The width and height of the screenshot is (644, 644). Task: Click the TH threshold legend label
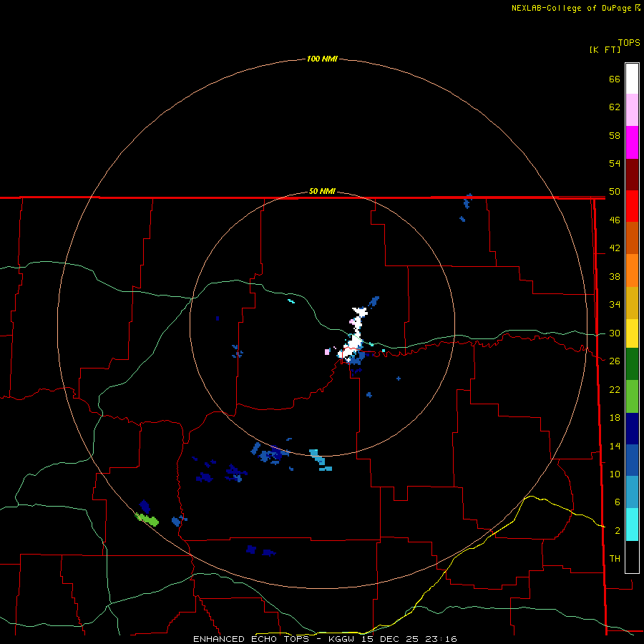615,559
